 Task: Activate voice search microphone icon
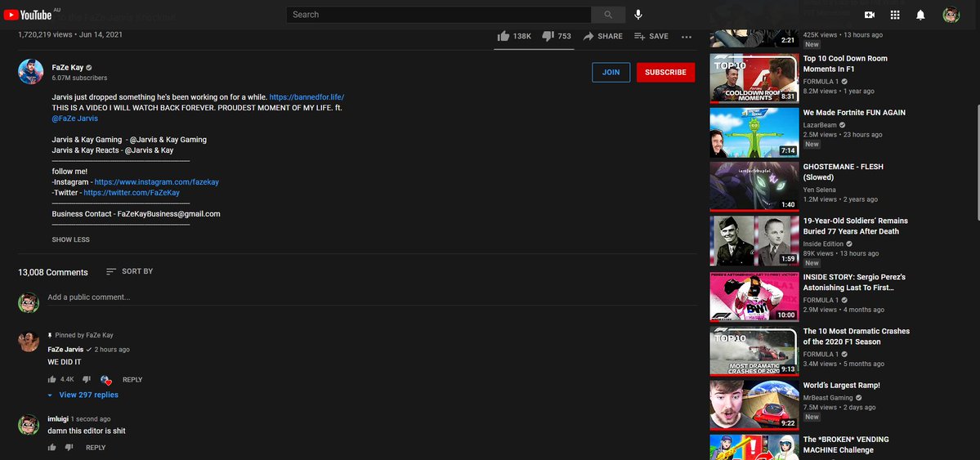pyautogui.click(x=638, y=15)
